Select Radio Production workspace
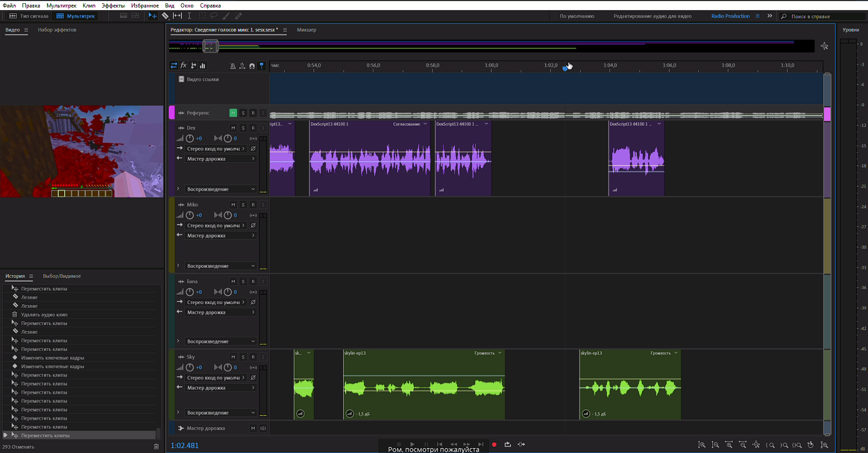 730,16
